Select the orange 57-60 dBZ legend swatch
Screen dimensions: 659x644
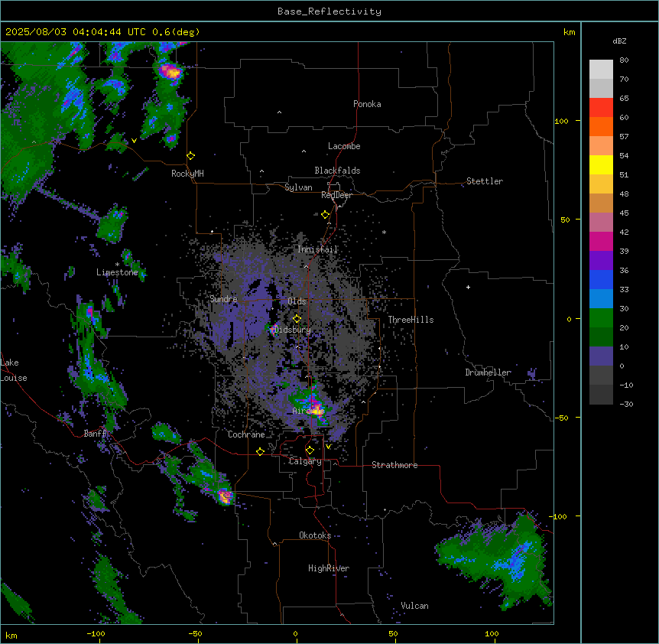601,126
